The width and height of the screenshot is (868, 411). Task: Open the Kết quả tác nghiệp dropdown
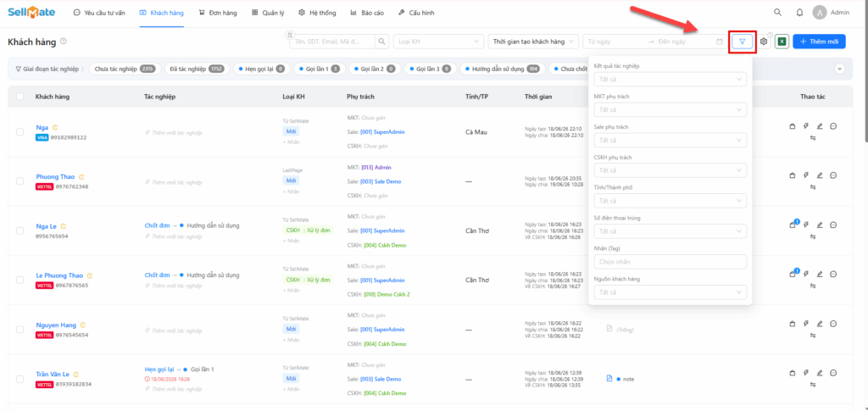(x=670, y=80)
